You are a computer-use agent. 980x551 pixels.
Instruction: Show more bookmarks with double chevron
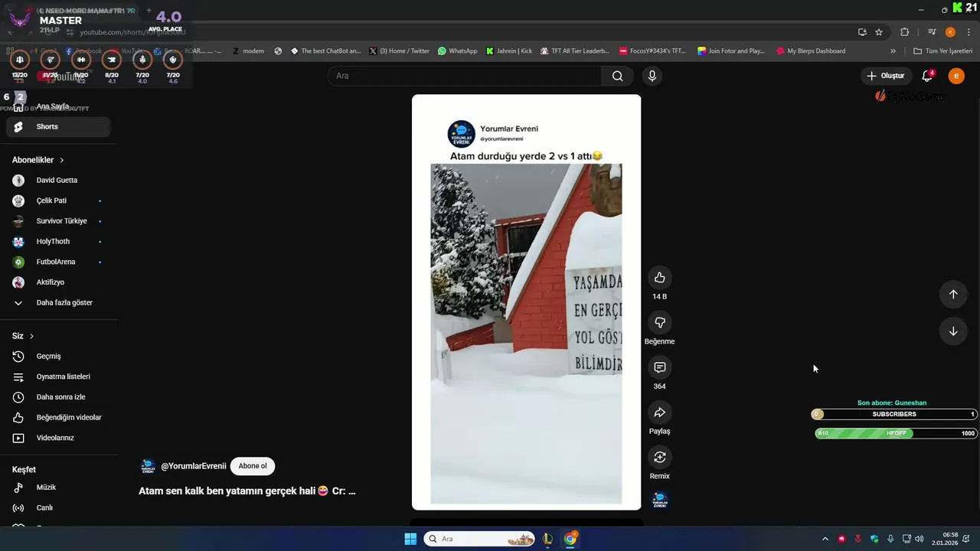tap(893, 51)
